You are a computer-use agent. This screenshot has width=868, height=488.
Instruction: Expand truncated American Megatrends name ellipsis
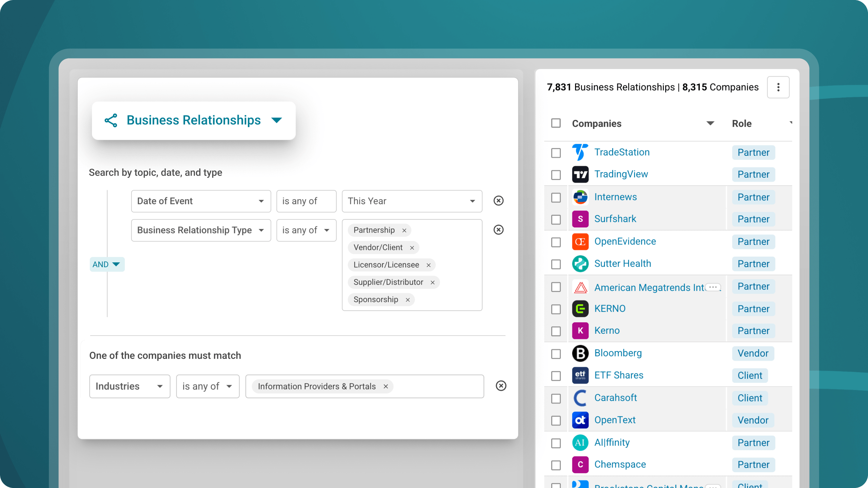713,287
